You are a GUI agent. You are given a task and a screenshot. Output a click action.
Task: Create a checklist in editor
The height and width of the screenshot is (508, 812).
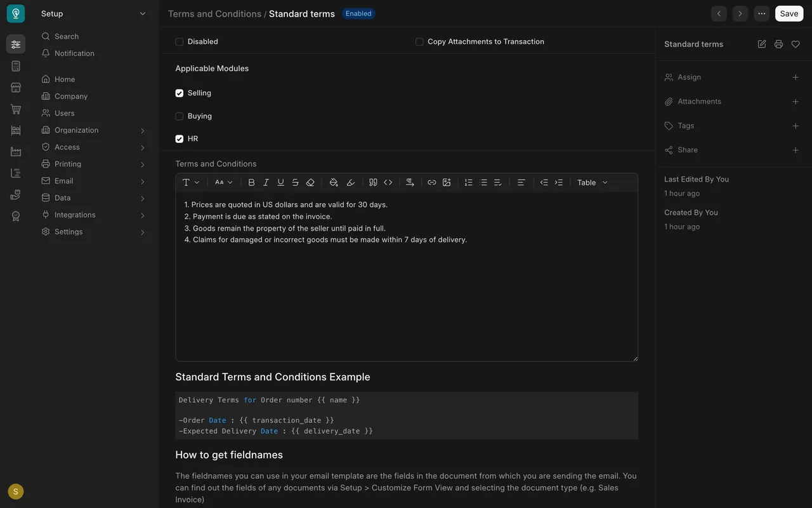tap(497, 182)
